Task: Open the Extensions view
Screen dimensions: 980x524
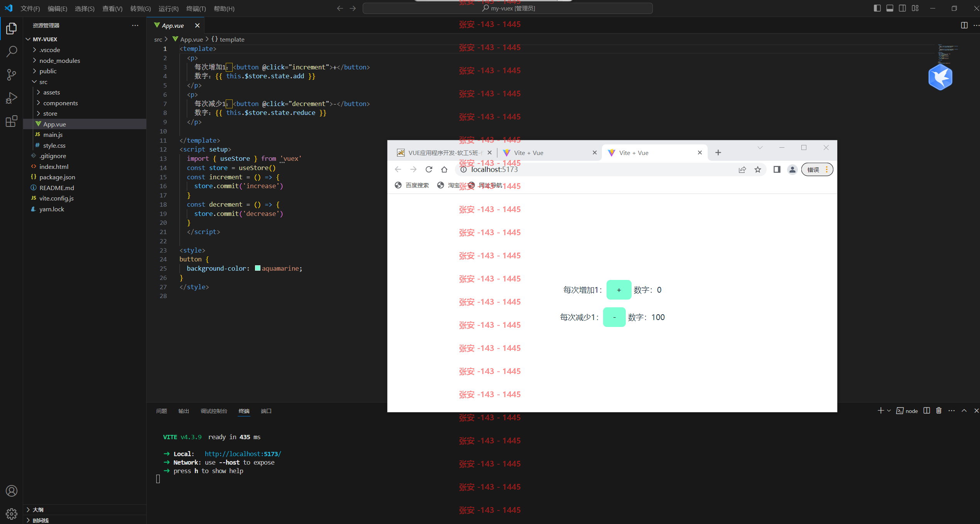Action: (12, 121)
